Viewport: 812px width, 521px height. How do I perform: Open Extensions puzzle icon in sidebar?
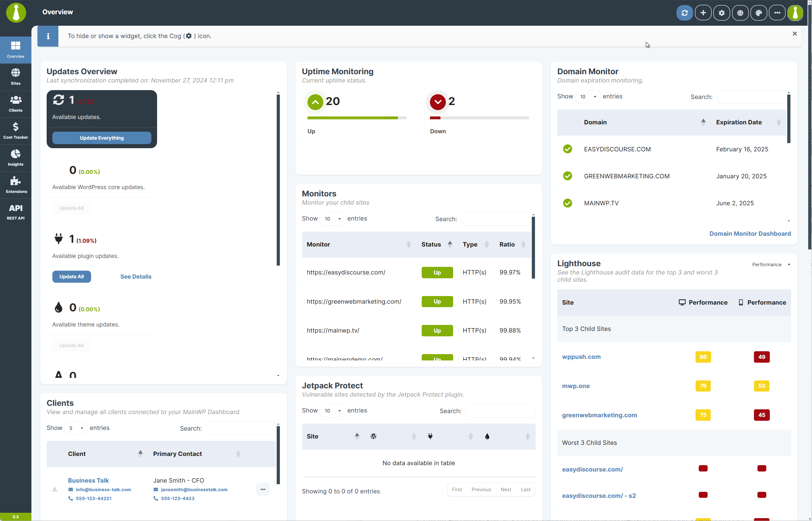pyautogui.click(x=16, y=185)
